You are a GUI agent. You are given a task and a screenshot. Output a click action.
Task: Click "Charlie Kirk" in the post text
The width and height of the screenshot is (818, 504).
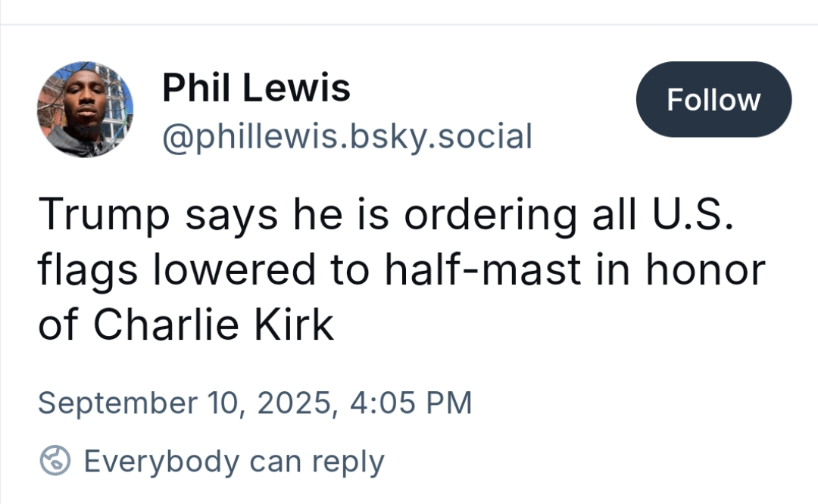pos(214,325)
